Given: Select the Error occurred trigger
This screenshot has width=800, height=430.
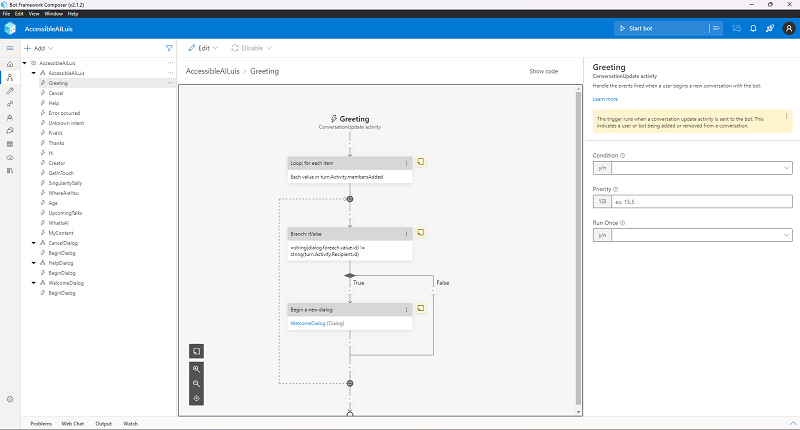Looking at the screenshot, I should coord(64,113).
